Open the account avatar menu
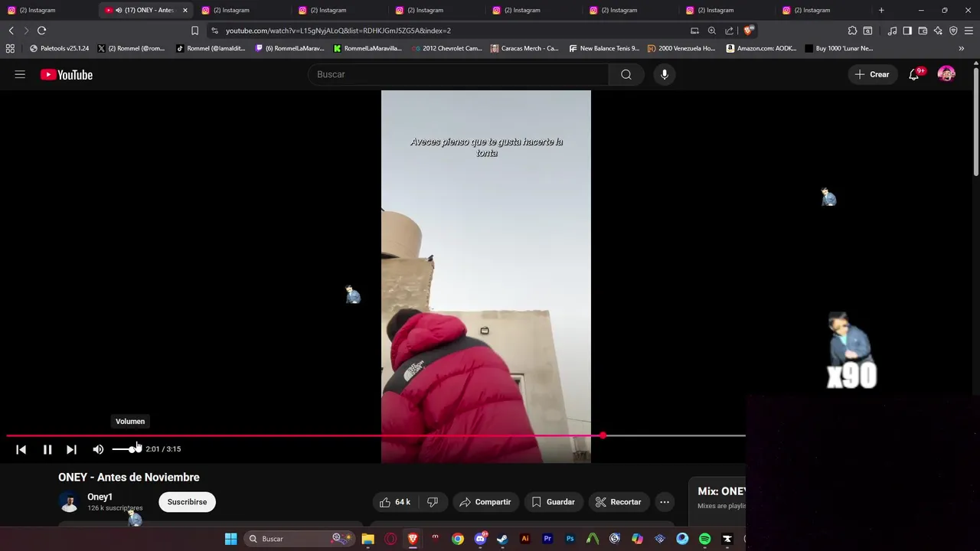The image size is (980, 551). coord(946,74)
